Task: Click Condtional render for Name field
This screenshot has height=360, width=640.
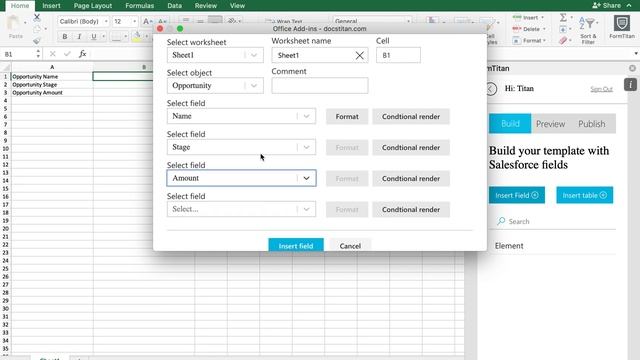Action: click(x=411, y=116)
